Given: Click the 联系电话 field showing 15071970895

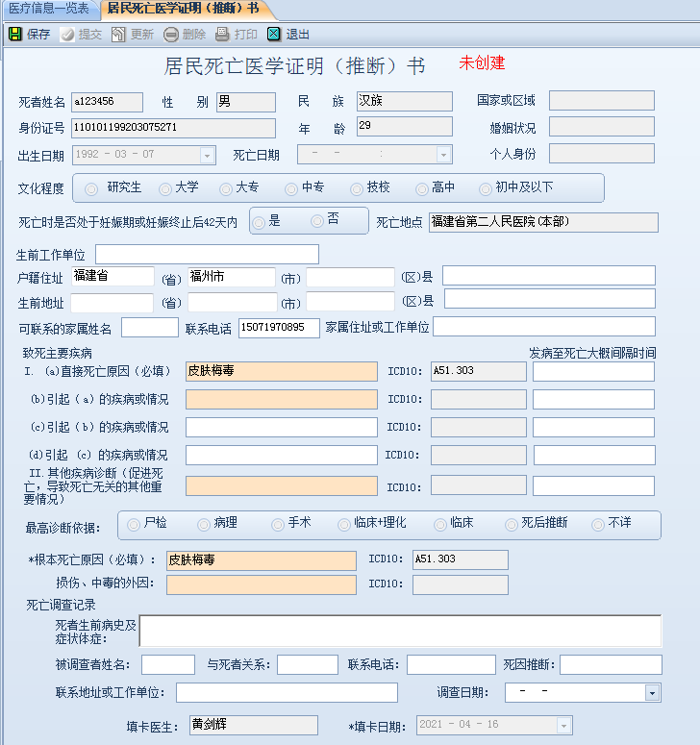Looking at the screenshot, I should click(x=279, y=328).
